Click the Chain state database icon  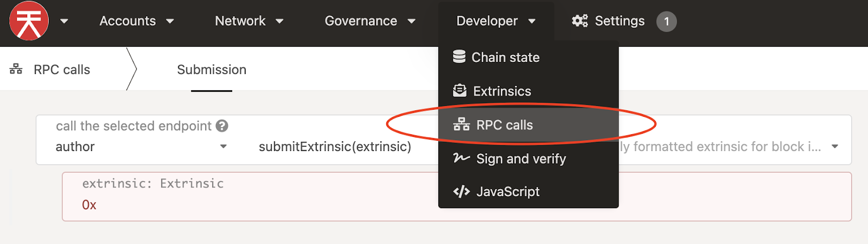459,57
